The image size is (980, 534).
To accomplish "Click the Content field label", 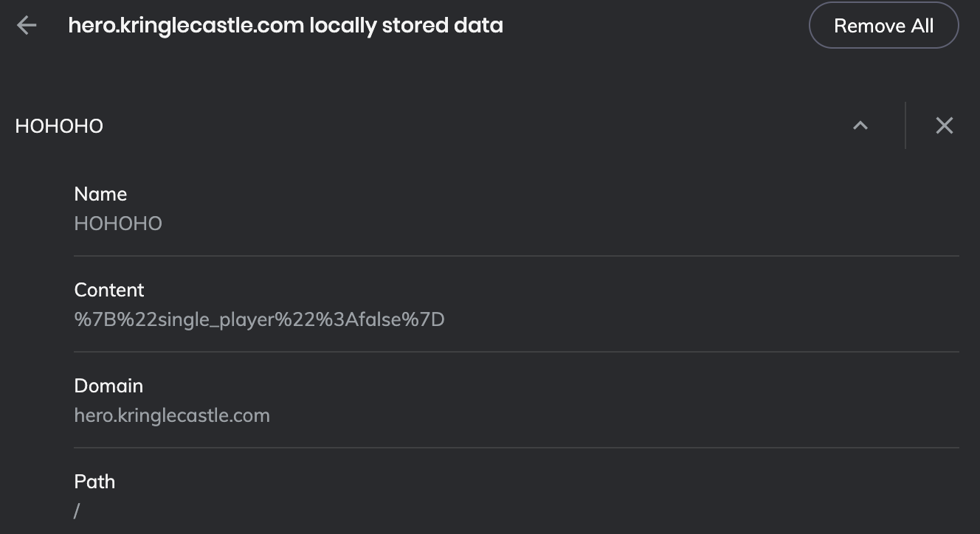I will coord(109,290).
